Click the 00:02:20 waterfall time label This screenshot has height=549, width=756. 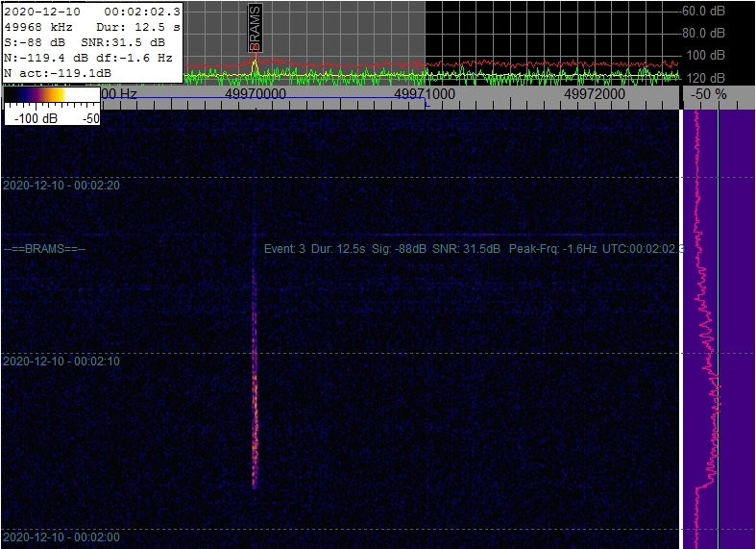pyautogui.click(x=61, y=186)
